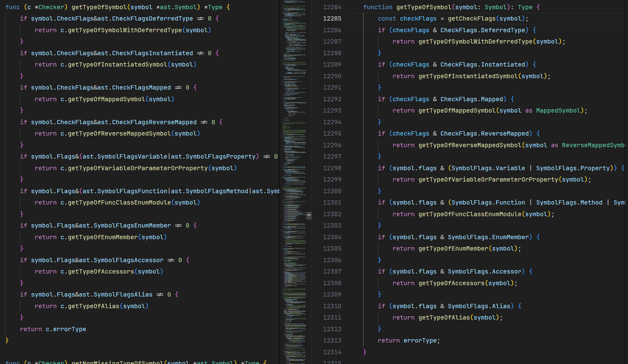
Task: Click SymbolFlags.Function on line 12301
Action: (x=488, y=202)
